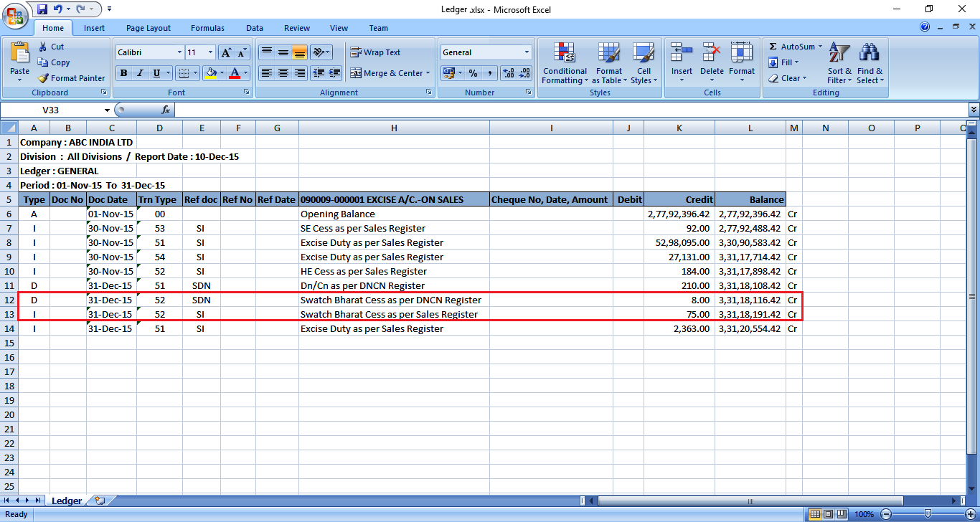Align text left

(x=266, y=73)
